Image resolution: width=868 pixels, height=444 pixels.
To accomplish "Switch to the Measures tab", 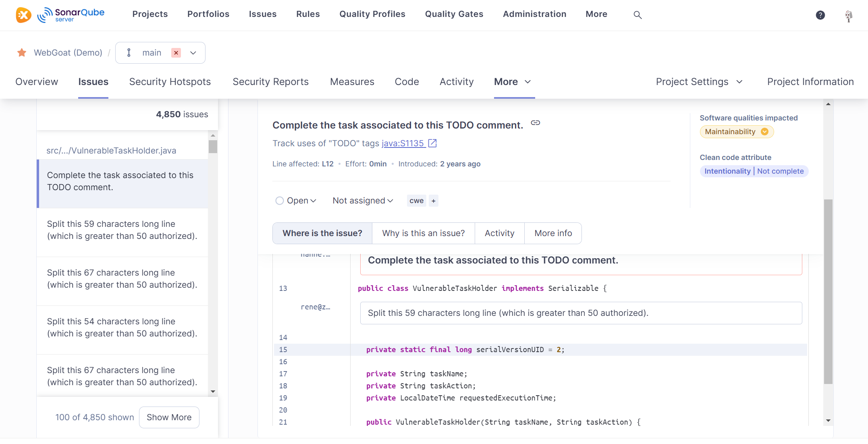I will pos(352,82).
